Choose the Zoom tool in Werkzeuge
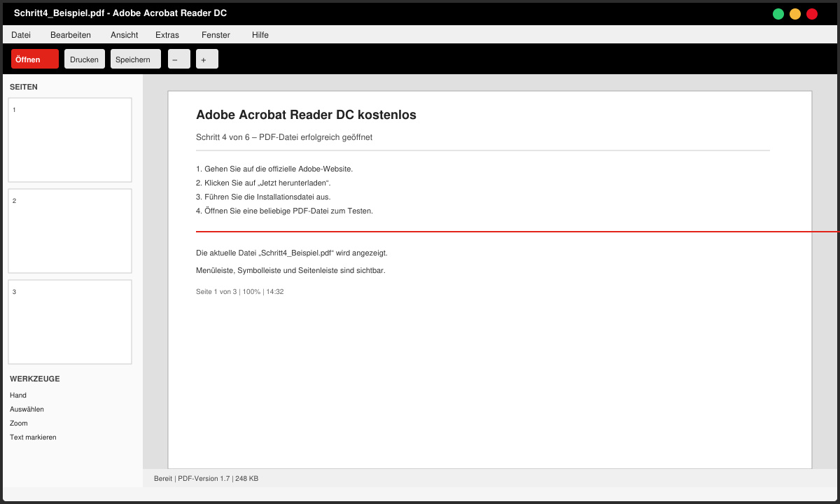 (19, 423)
